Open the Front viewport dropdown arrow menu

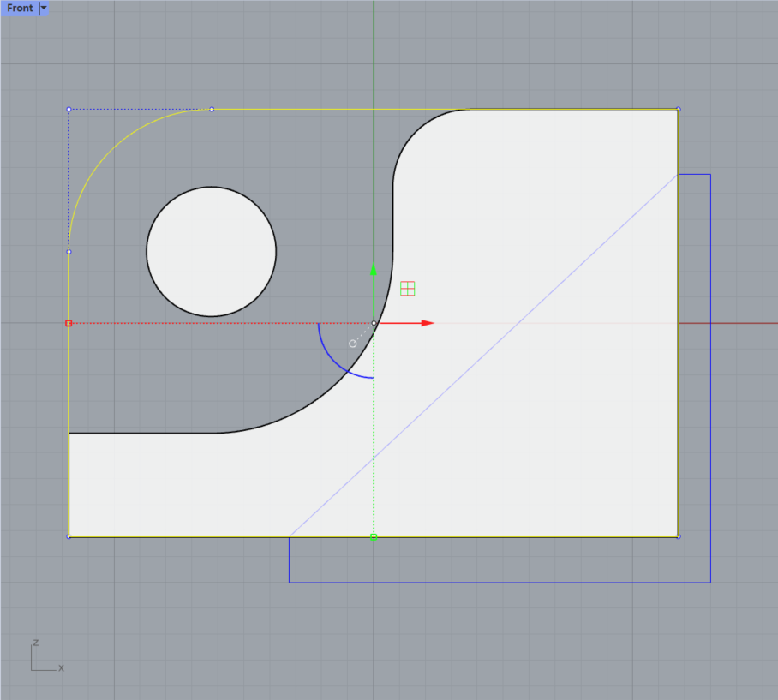(x=44, y=8)
